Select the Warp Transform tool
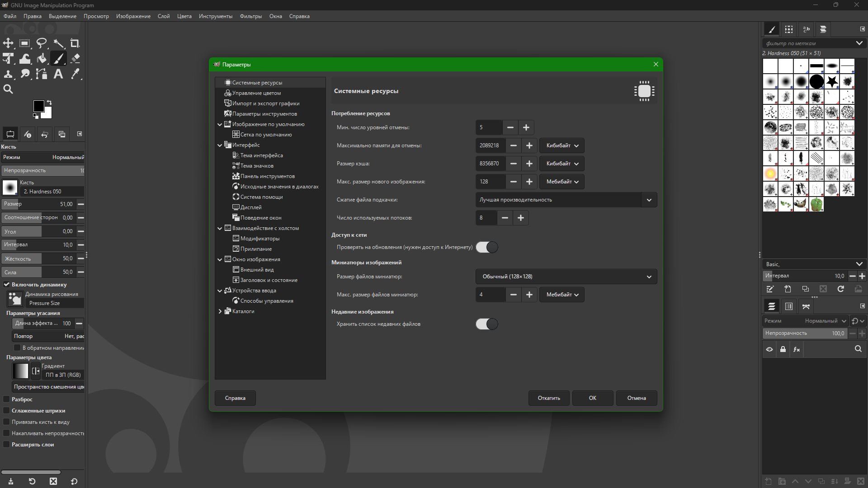This screenshot has height=488, width=868. [x=25, y=58]
